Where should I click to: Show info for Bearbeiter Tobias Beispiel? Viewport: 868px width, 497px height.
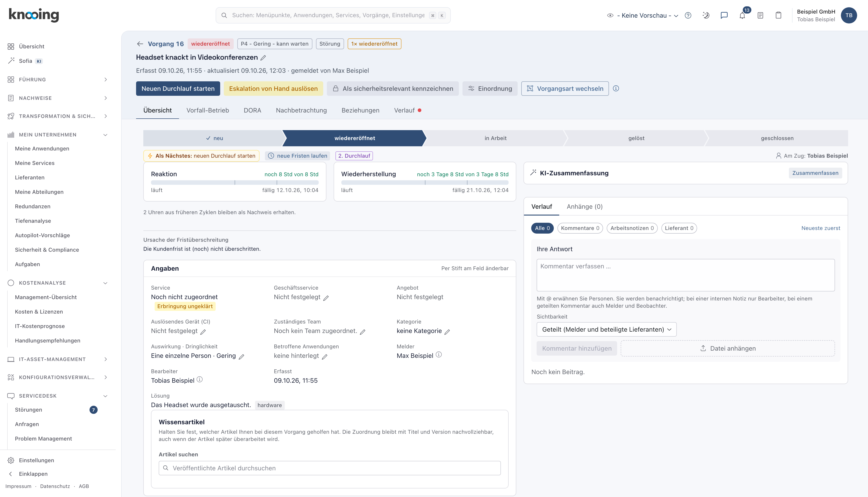tap(200, 380)
